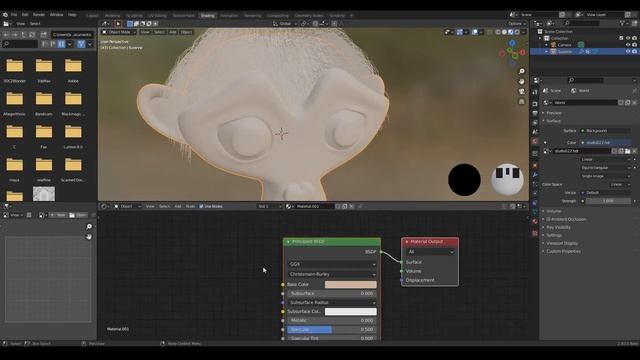640x360 pixels.
Task: Click the viewport perspective/orthographic grid icon
Action: 522,102
